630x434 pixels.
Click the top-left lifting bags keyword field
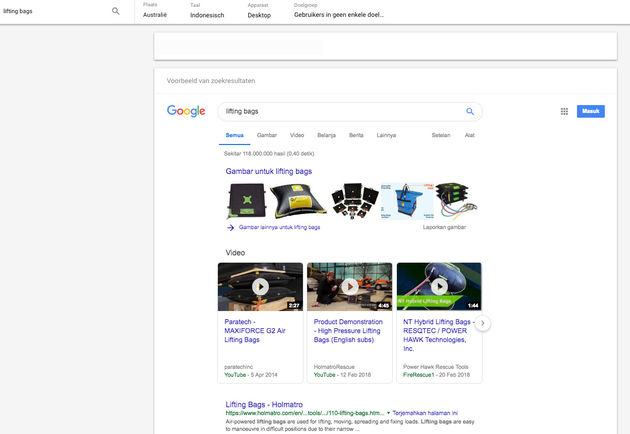(56, 11)
